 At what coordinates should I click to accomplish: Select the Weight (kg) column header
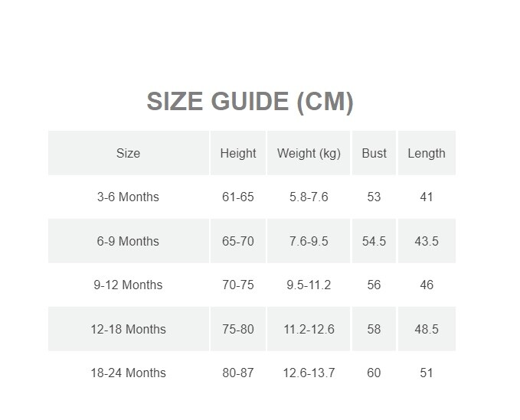[x=309, y=153]
